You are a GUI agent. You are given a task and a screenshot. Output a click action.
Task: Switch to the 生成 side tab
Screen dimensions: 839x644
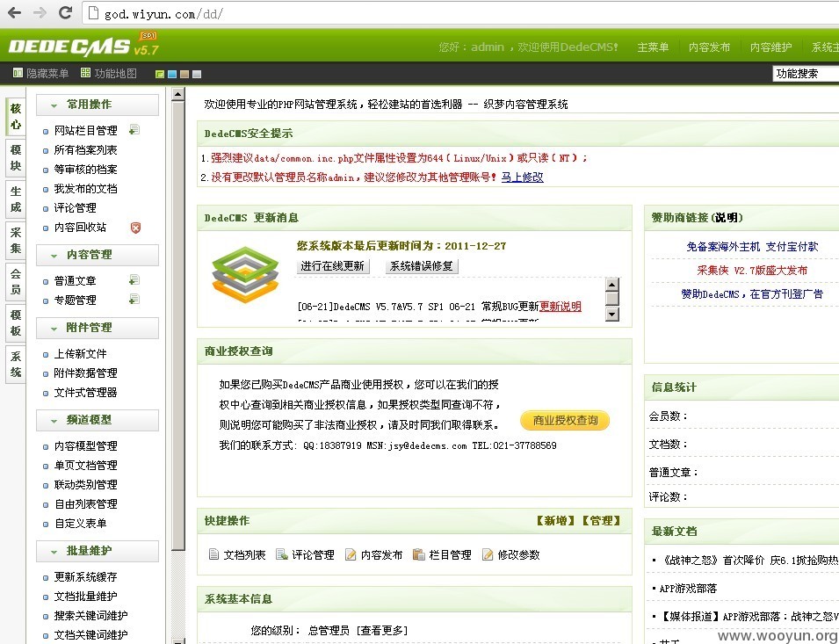coord(16,199)
